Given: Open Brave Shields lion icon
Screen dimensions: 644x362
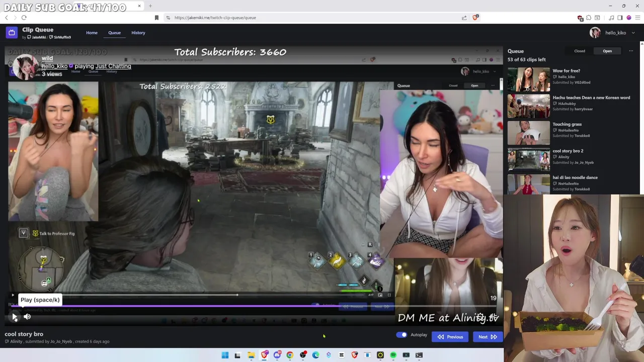Looking at the screenshot, I should [476, 18].
